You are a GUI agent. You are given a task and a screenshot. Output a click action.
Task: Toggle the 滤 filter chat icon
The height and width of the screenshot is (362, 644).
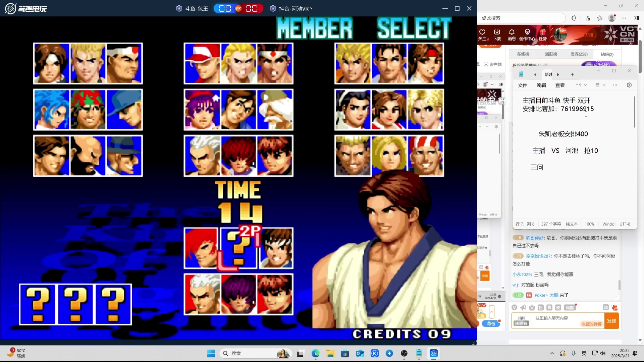tap(605, 307)
